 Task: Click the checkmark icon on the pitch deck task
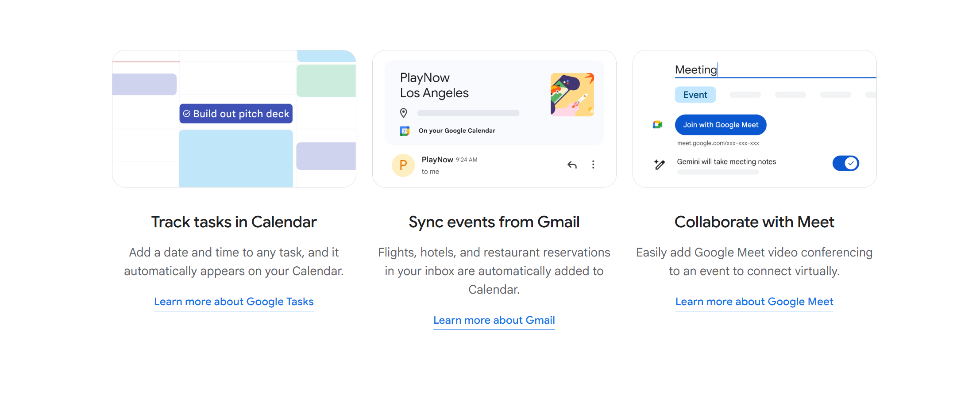[187, 114]
